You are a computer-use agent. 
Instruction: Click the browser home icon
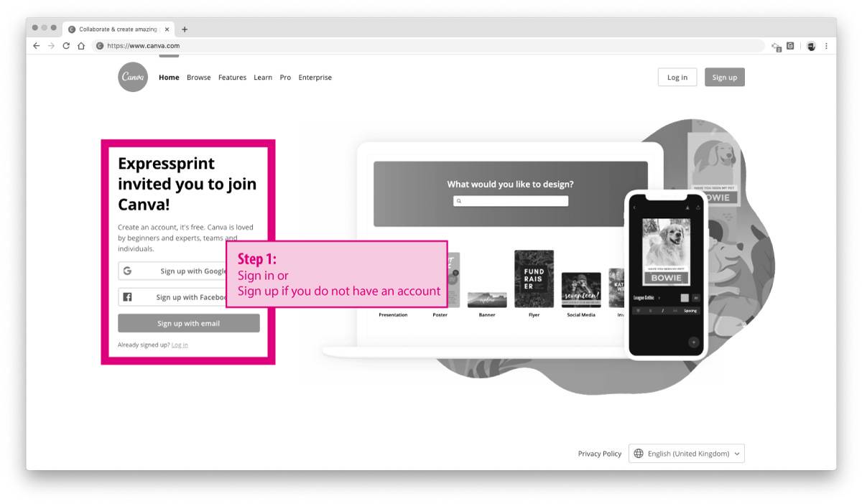coord(81,46)
